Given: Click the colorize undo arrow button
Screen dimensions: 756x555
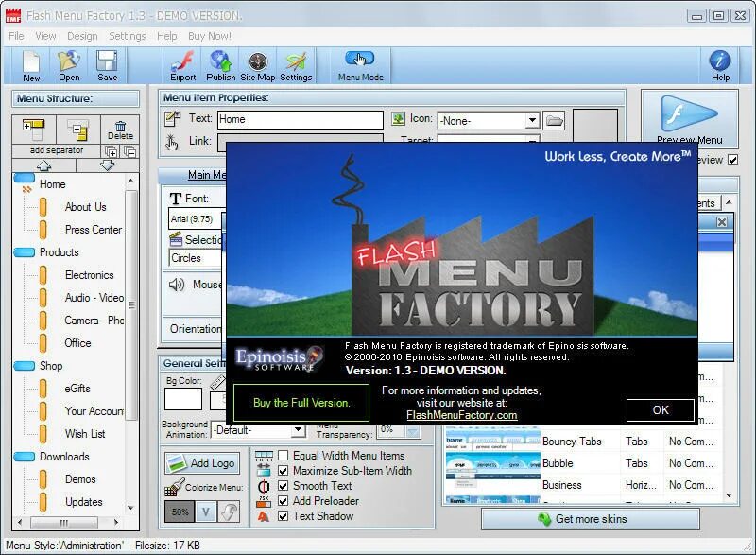Looking at the screenshot, I should point(229,512).
